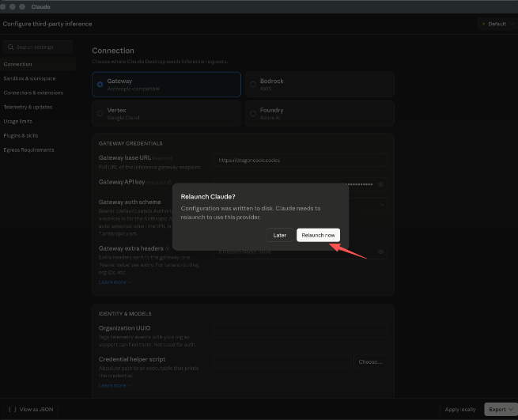Select the Foundry Azure AI provider
This screenshot has height=420, width=518.
319,113
